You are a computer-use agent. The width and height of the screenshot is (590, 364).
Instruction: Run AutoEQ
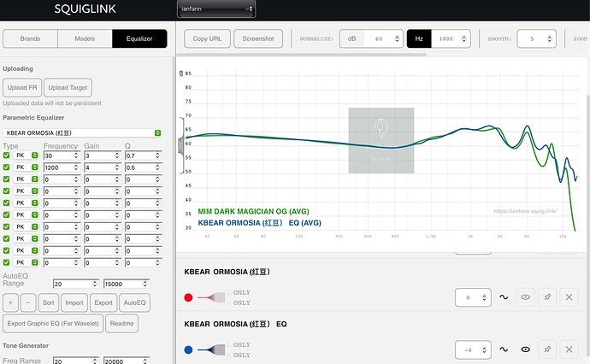coord(134,302)
